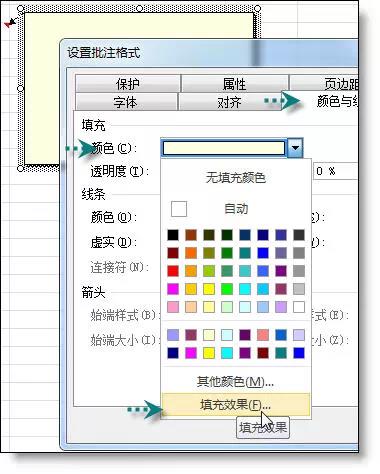Choose the light orange swatch

coord(191,271)
